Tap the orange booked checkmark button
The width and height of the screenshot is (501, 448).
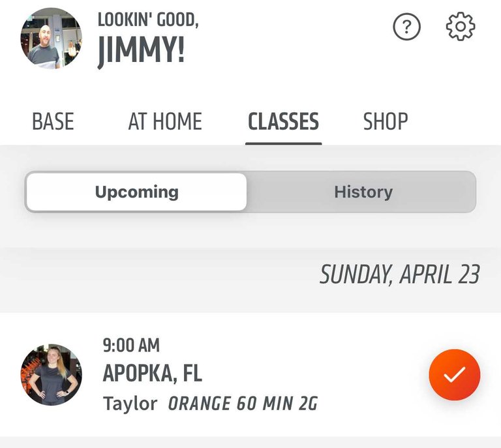454,374
